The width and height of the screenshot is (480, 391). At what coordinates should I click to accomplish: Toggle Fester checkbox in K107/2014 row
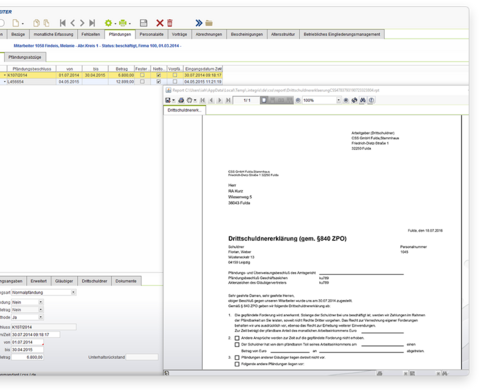(142, 75)
